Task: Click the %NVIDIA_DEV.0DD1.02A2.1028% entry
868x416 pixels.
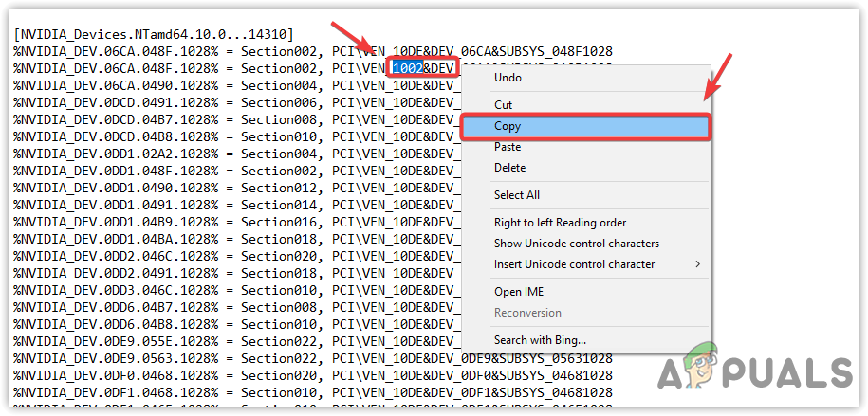Action: coord(115,154)
